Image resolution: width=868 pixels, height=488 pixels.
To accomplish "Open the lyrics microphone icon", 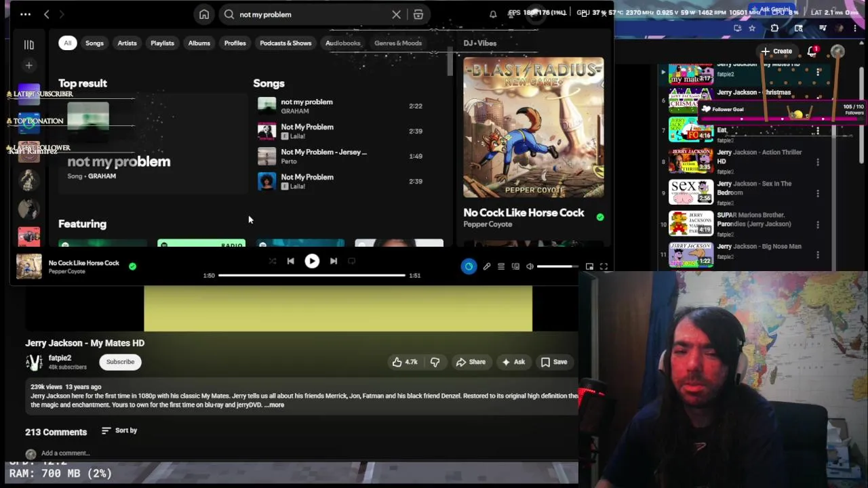I will [x=486, y=266].
